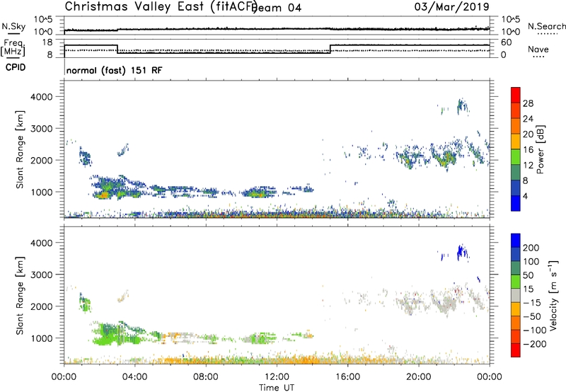Image resolution: width=566 pixels, height=392 pixels.
Task: Click the 'Christmas Valley East (fitACF)' title
Action: point(161,6)
